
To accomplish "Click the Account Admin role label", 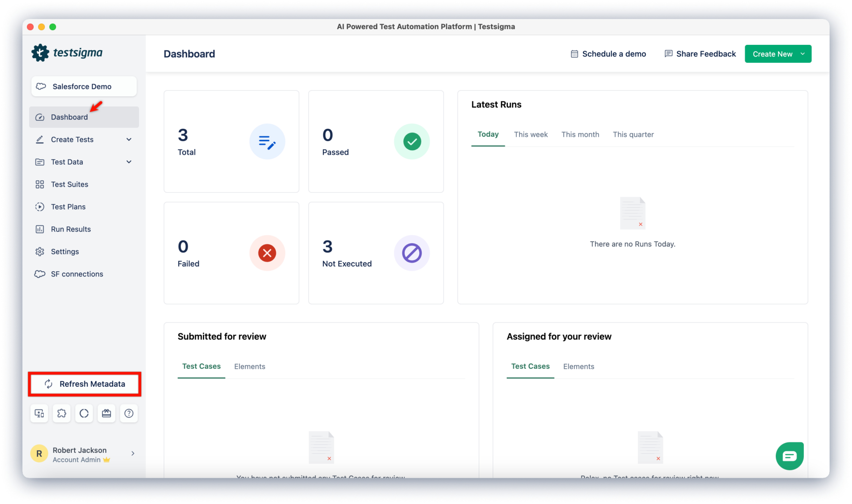I will 76,460.
